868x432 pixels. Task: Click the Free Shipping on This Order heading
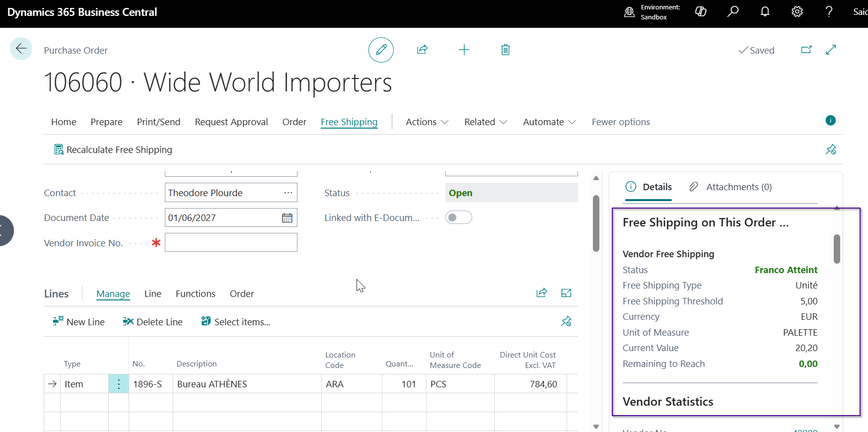click(706, 222)
